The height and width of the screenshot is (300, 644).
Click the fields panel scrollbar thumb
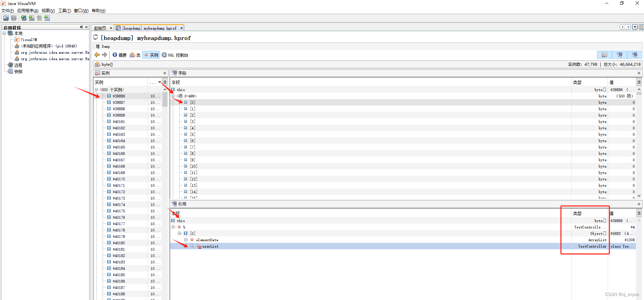[x=639, y=93]
